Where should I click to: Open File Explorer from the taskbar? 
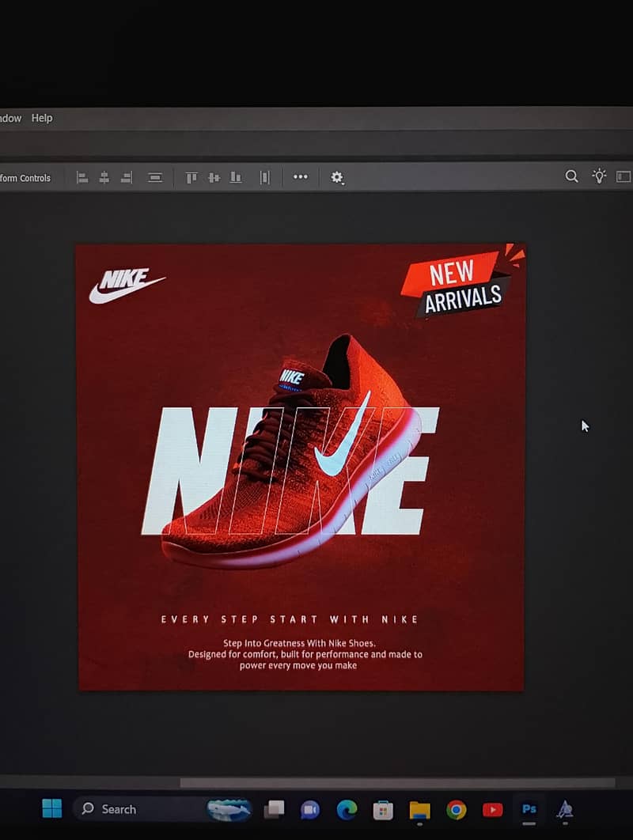coord(419,810)
